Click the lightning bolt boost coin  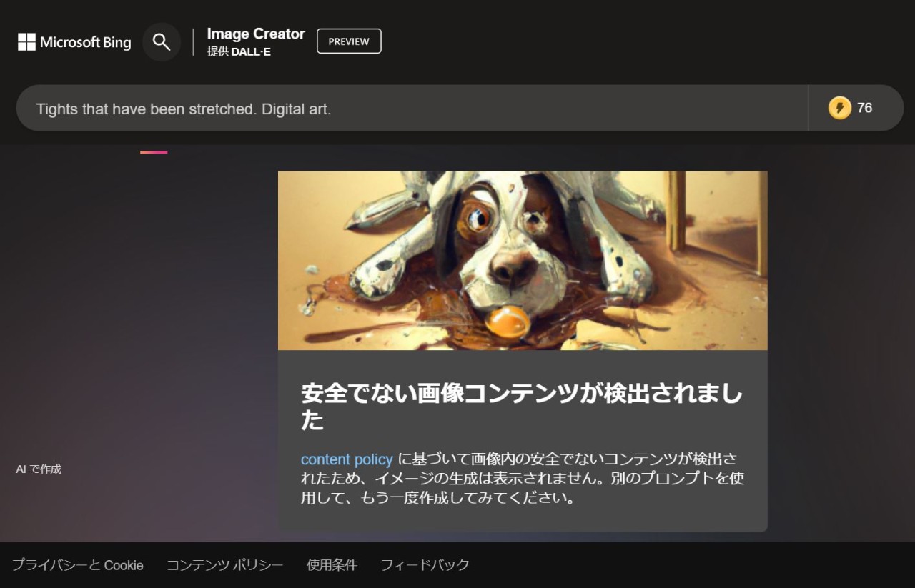839,108
